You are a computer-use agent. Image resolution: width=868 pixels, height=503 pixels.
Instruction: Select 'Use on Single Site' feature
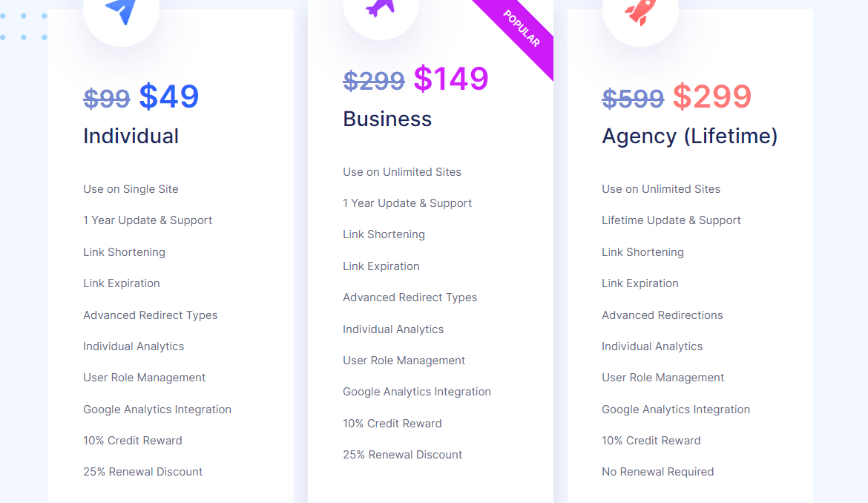pos(131,189)
